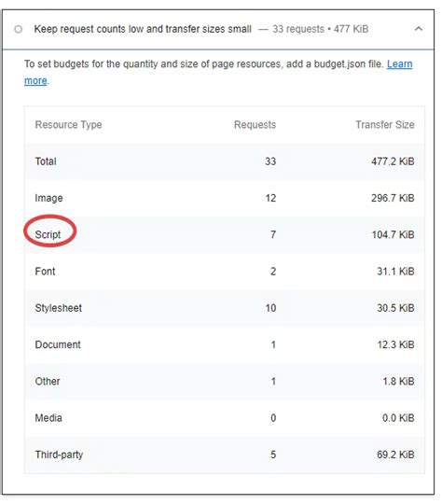Click the Resource Type column header

tap(68, 125)
